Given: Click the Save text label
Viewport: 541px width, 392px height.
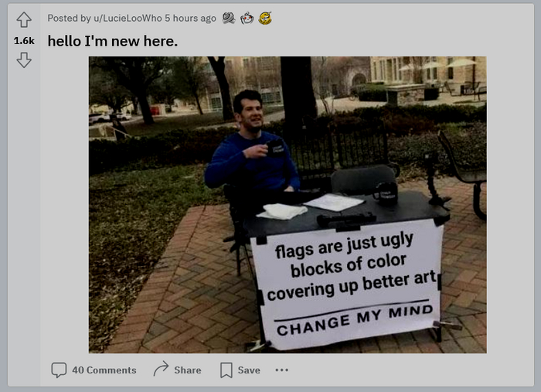Looking at the screenshot, I should coord(249,370).
